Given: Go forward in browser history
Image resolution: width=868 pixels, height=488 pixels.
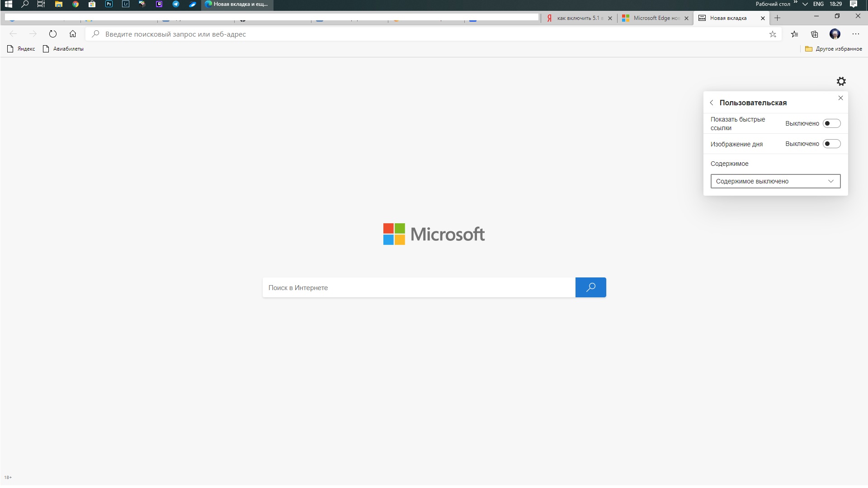Looking at the screenshot, I should [x=33, y=34].
